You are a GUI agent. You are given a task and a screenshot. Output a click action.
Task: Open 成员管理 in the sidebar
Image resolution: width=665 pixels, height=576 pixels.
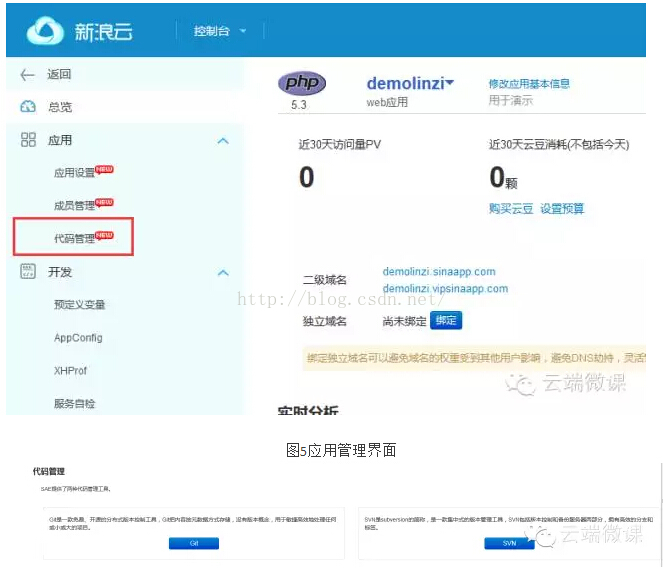pos(74,206)
